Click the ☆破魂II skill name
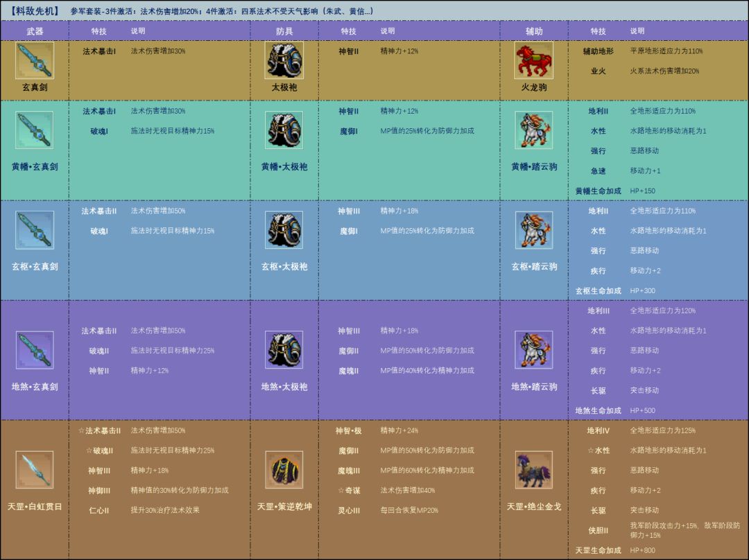This screenshot has width=749, height=560. tap(99, 450)
